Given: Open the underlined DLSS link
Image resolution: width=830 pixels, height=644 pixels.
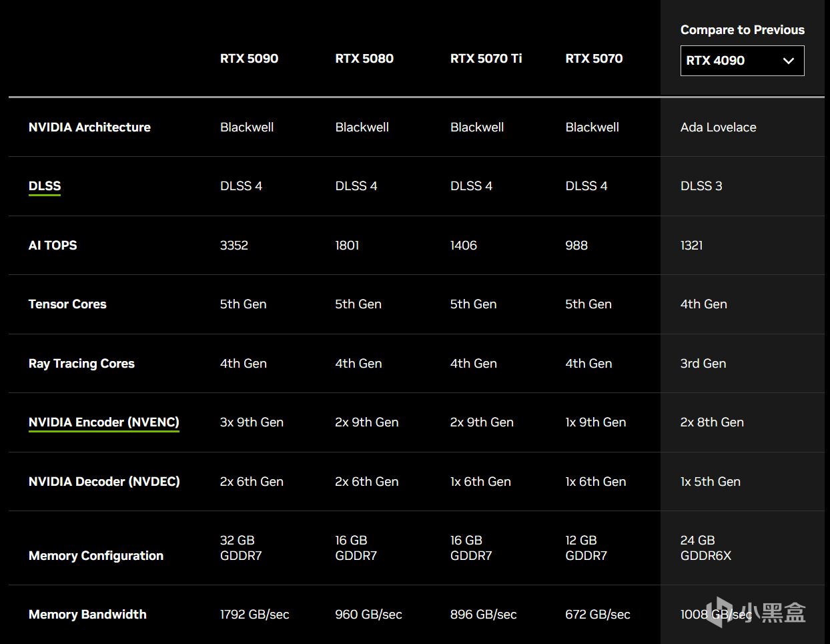Looking at the screenshot, I should pos(45,186).
